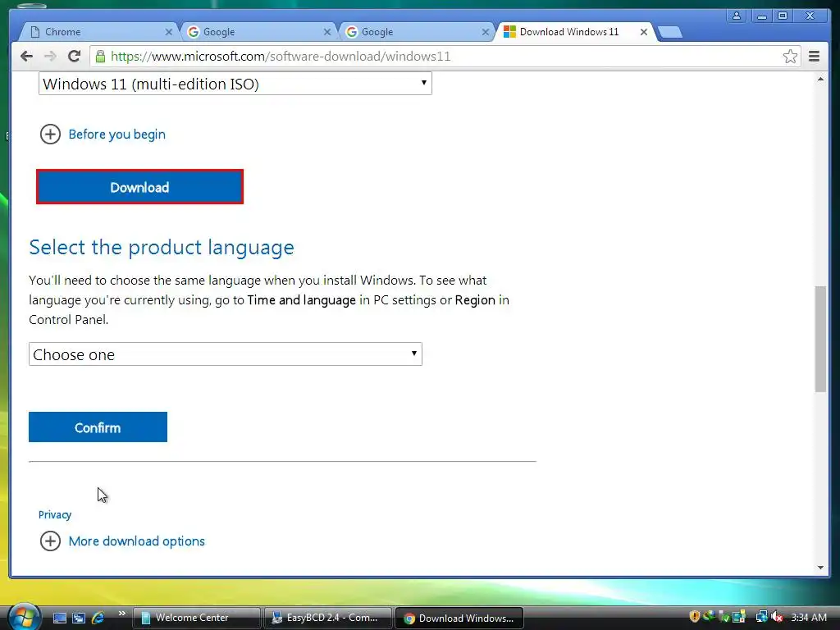Open the Privacy link
This screenshot has width=840, height=630.
coord(55,515)
